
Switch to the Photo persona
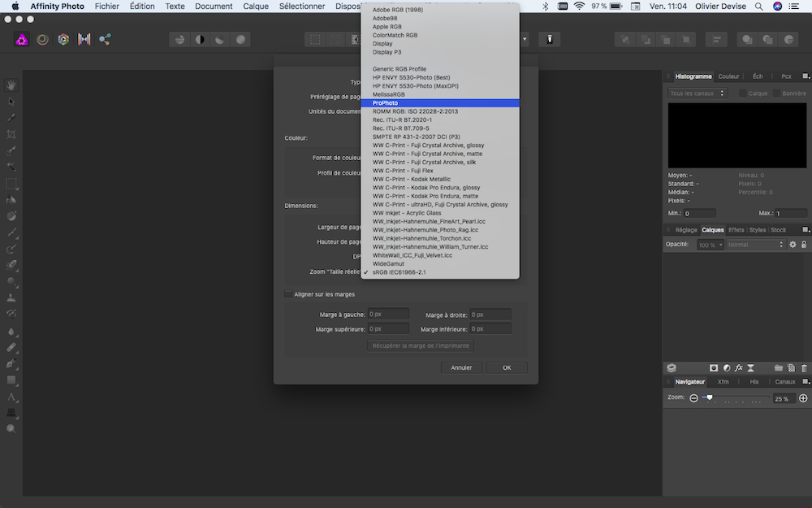tap(22, 39)
